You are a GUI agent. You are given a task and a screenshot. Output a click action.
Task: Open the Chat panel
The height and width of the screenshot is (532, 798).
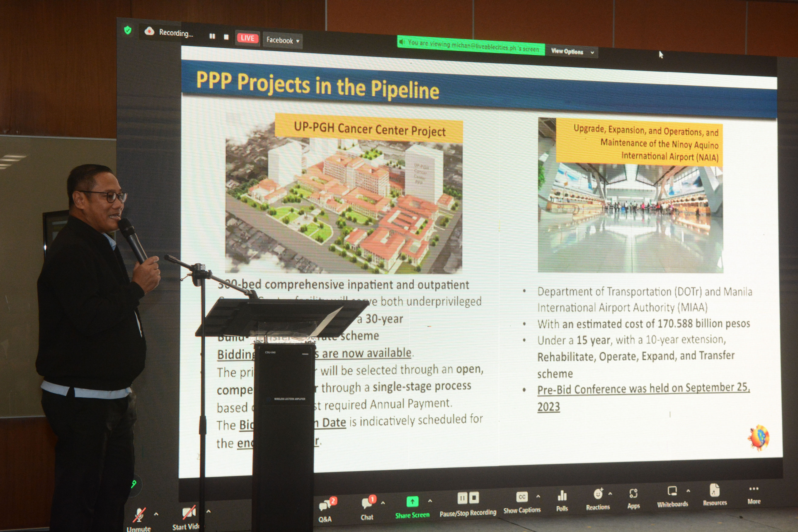click(x=368, y=507)
